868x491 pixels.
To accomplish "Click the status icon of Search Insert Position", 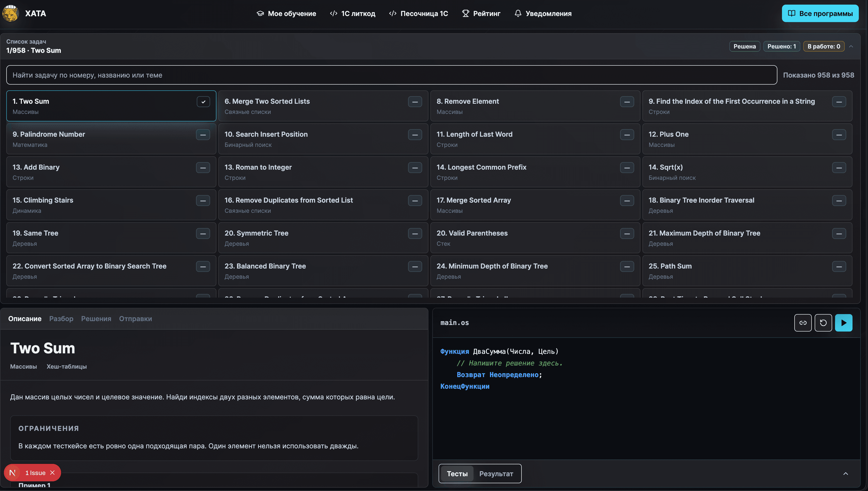I will 415,135.
